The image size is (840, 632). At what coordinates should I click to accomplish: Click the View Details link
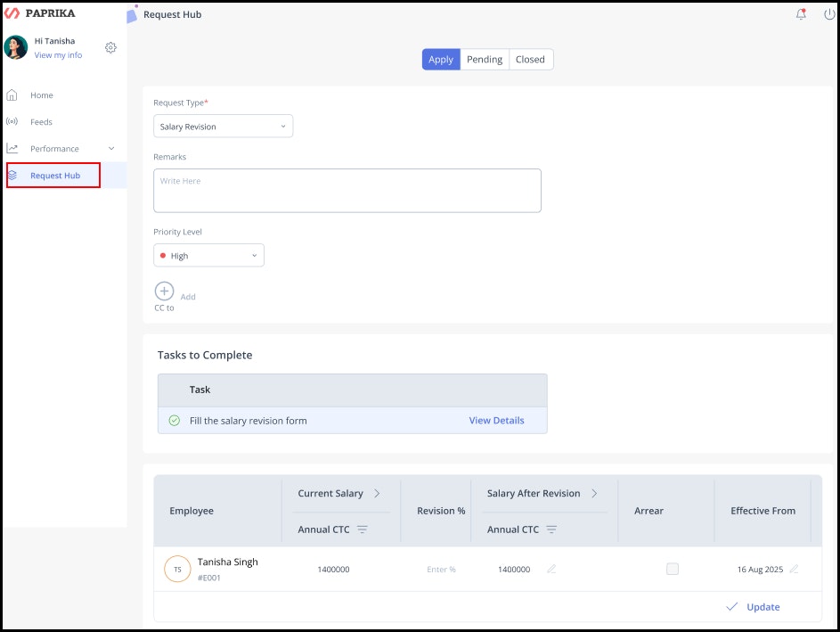coord(496,421)
